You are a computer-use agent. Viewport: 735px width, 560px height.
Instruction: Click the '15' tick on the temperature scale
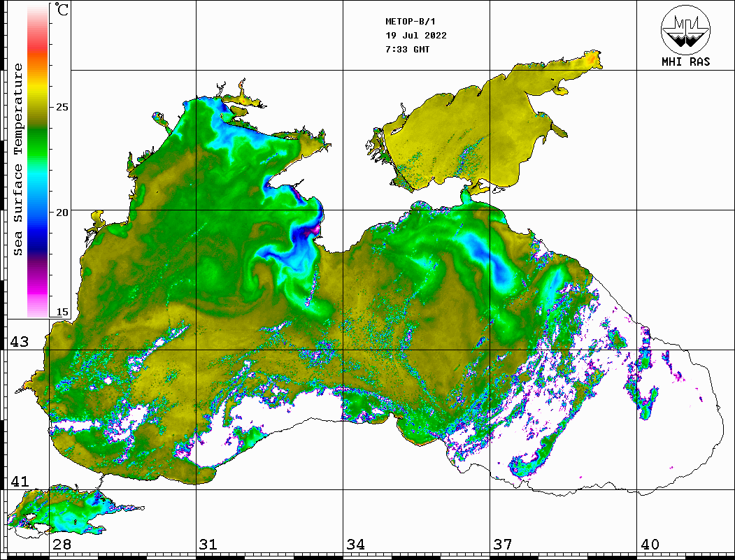coord(62,312)
